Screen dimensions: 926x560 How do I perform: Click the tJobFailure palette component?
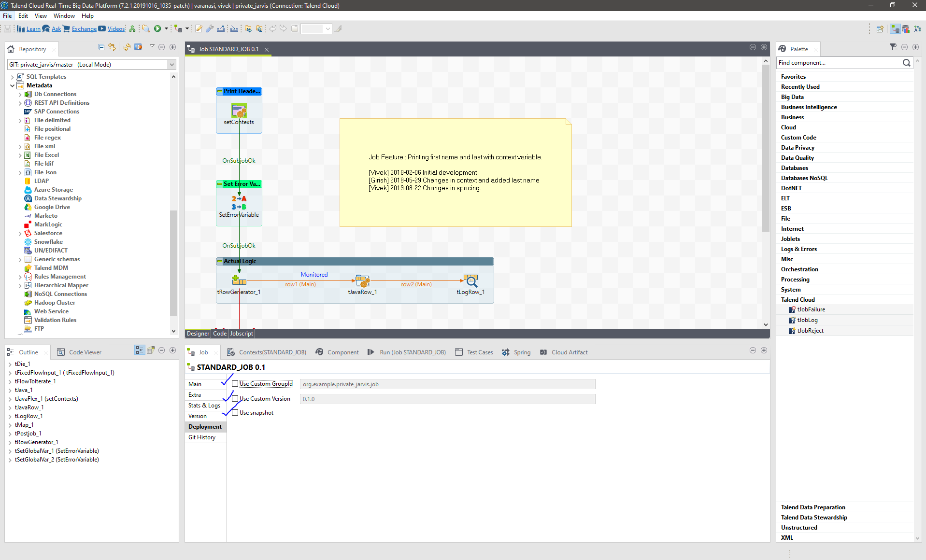click(x=811, y=309)
